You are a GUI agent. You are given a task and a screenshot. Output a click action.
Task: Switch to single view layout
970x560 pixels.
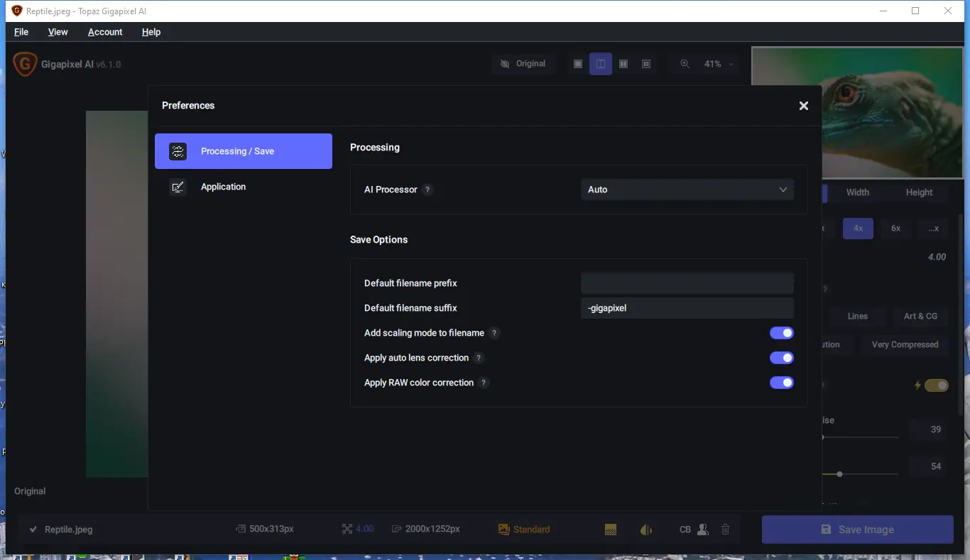tap(578, 64)
